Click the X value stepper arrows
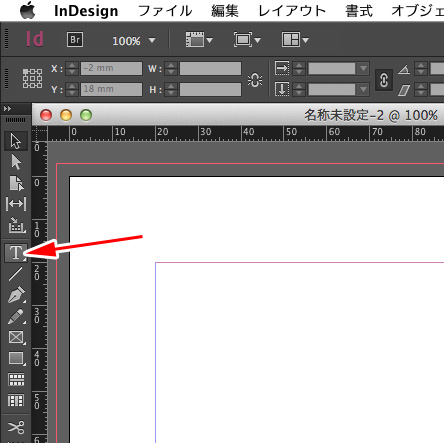 click(72, 68)
